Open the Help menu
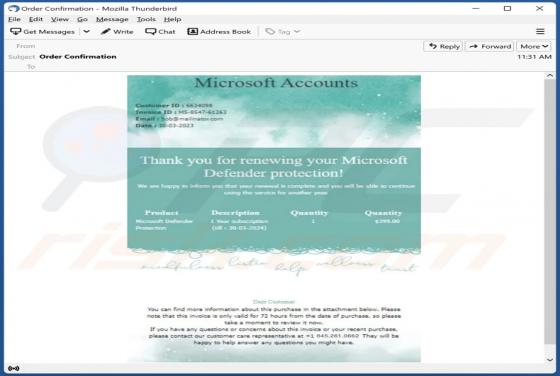The height and width of the screenshot is (376, 560). [x=172, y=19]
